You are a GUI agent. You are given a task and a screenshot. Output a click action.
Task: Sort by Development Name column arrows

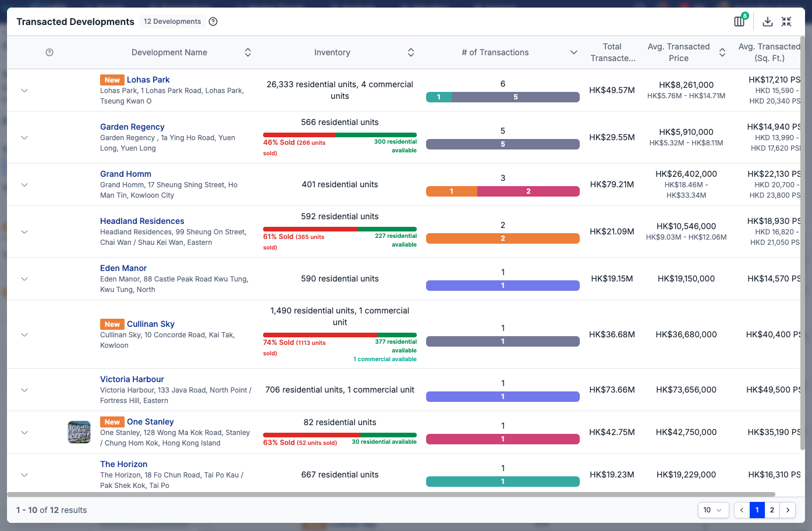pyautogui.click(x=248, y=52)
